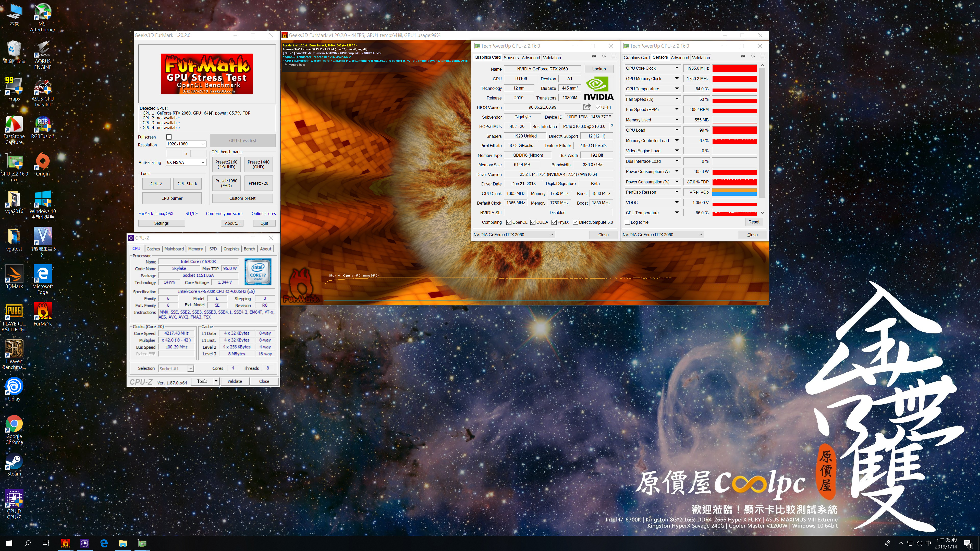Screen dimensions: 980x551
Task: Toggle OpenCL checkbox in GPU-Z
Action: (509, 222)
